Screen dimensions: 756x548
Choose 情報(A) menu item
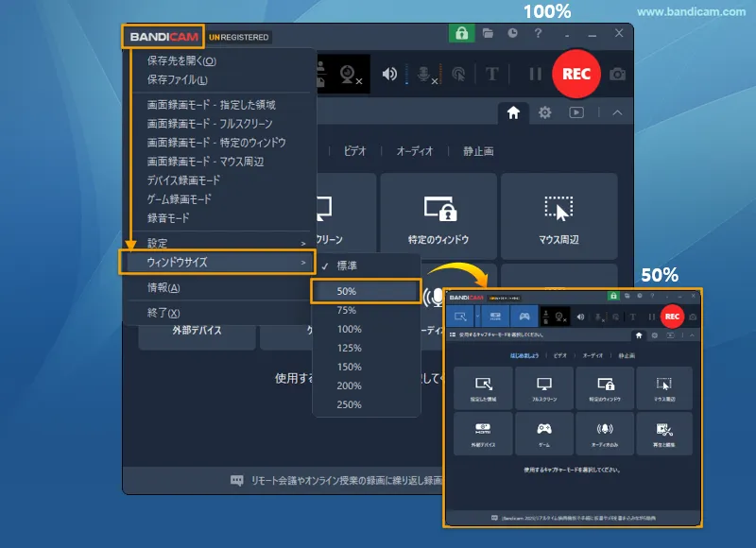(x=163, y=288)
